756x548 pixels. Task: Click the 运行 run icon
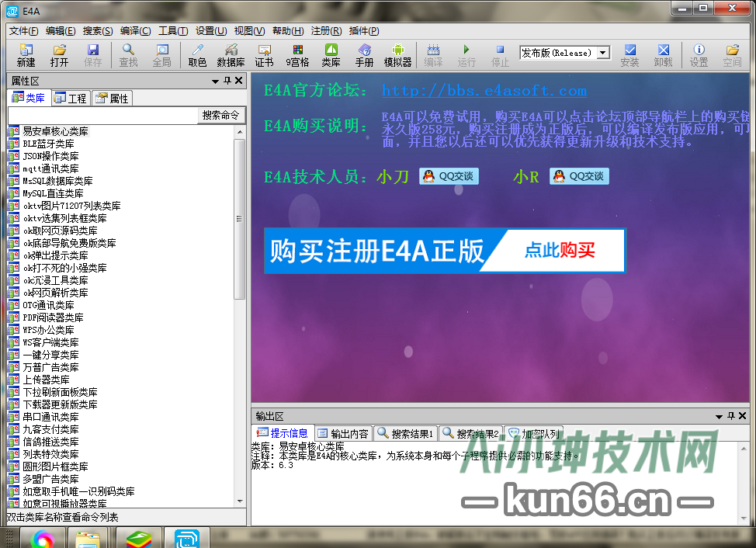(466, 55)
